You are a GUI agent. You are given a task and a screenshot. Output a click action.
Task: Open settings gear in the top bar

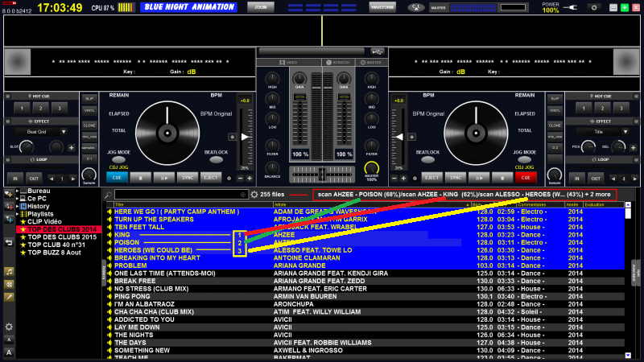594,7
